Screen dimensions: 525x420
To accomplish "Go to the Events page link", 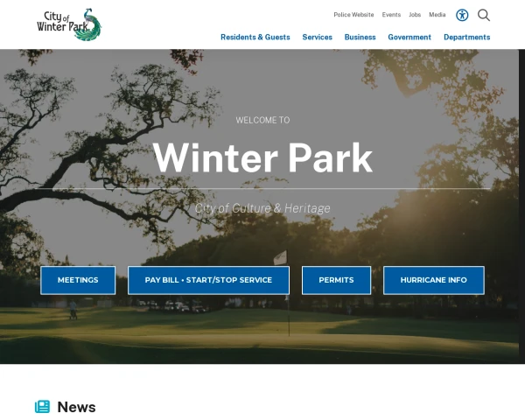I will 391,15.
